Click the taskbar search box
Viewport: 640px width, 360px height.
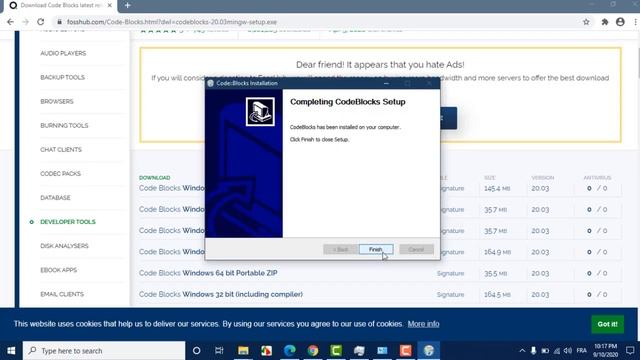[104, 351]
